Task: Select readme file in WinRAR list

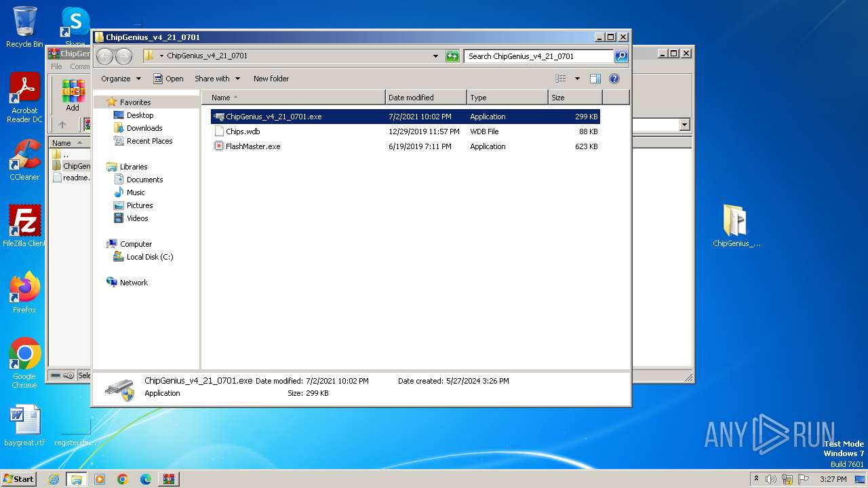Action: pyautogui.click(x=71, y=178)
